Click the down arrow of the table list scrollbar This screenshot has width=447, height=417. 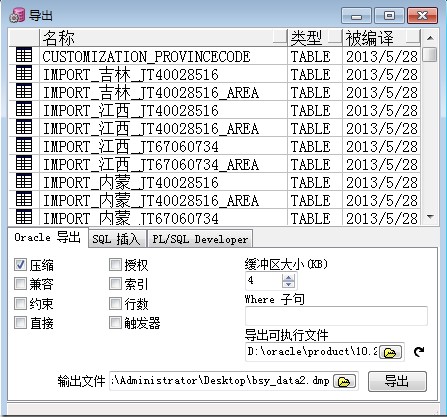[430, 217]
